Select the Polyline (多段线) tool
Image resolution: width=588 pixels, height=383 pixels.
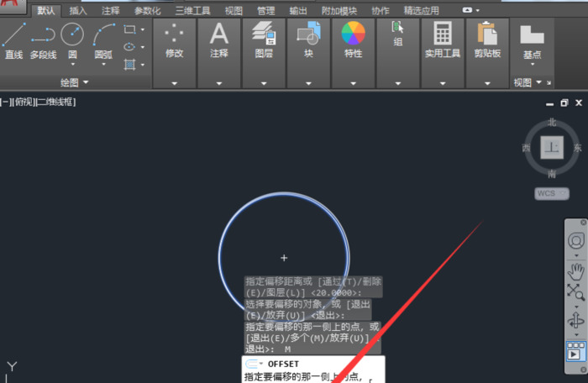(43, 39)
